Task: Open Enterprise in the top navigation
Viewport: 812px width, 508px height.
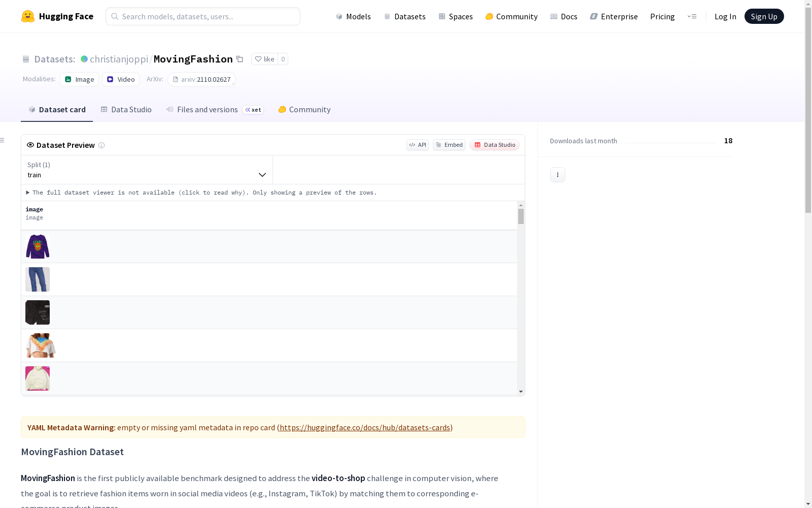Action: [614, 16]
